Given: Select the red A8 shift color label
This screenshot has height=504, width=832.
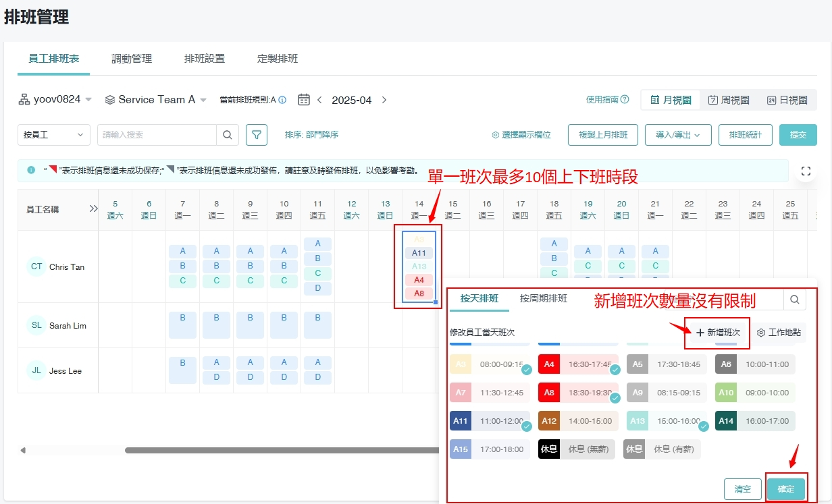Looking at the screenshot, I should pos(549,393).
